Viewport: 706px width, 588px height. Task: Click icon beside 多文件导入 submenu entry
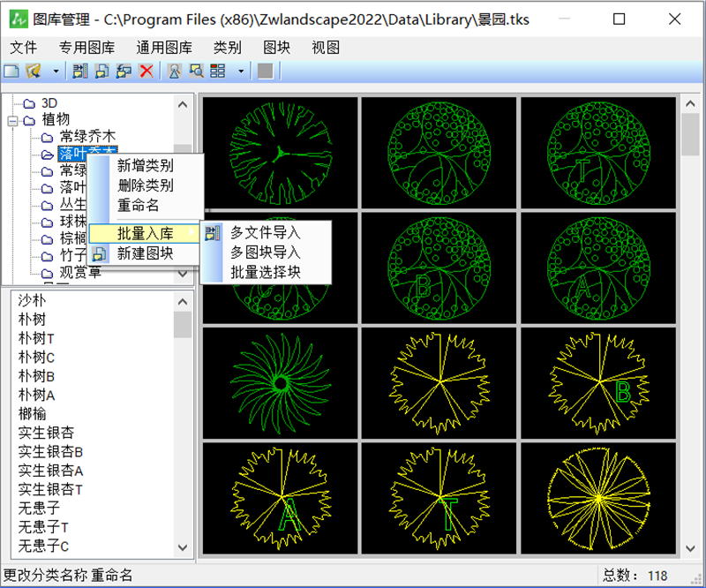point(213,233)
